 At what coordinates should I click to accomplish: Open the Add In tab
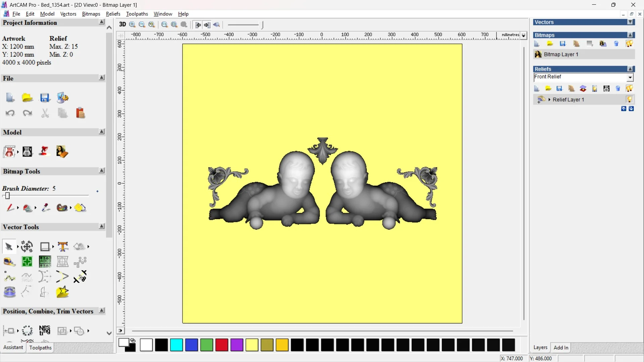[561, 348]
